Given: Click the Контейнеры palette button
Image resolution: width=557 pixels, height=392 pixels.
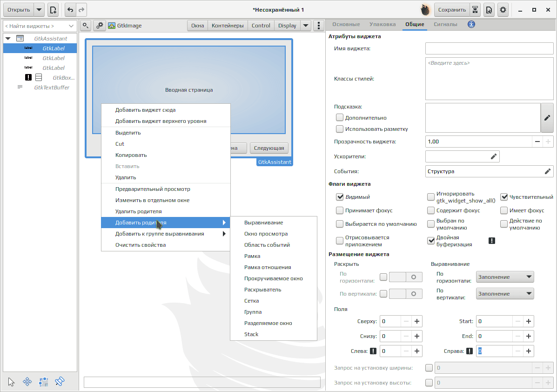Looking at the screenshot, I should click(228, 26).
